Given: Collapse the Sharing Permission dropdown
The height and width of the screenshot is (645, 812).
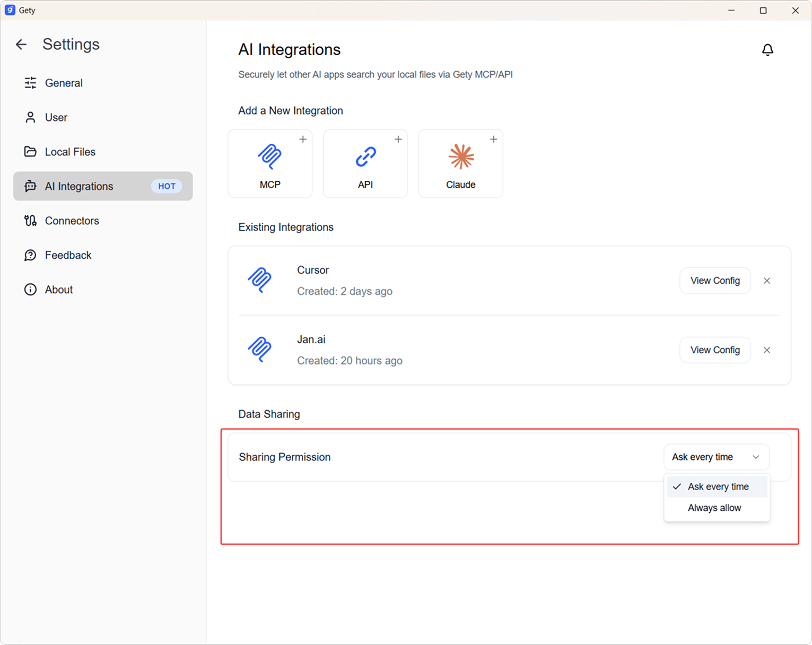Looking at the screenshot, I should tap(715, 457).
